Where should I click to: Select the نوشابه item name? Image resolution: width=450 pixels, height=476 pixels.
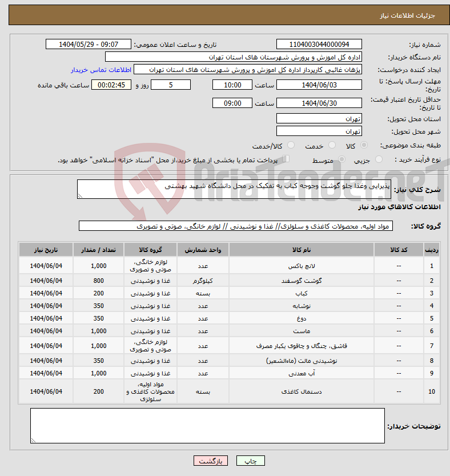tap(302, 306)
